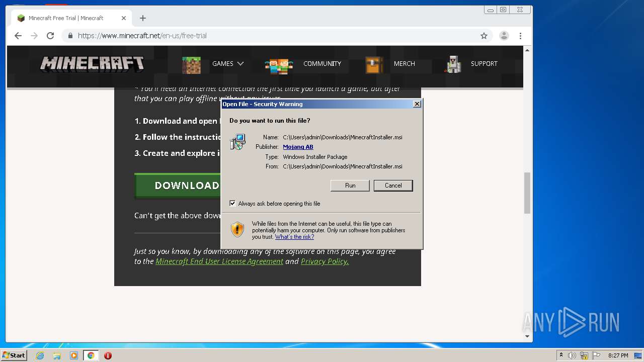Show hidden system tray icons
Viewport: 644px width, 362px height.
[561, 355]
